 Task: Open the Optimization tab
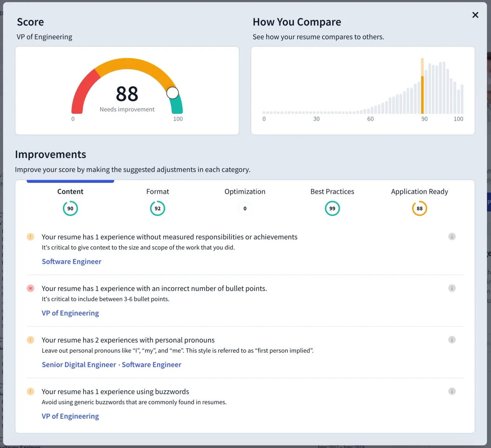(245, 201)
